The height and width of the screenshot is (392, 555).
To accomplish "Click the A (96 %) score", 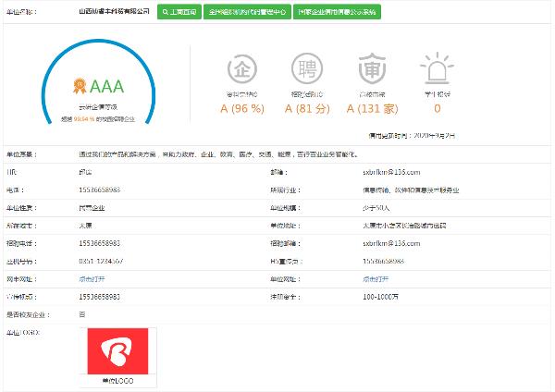I will point(241,108).
